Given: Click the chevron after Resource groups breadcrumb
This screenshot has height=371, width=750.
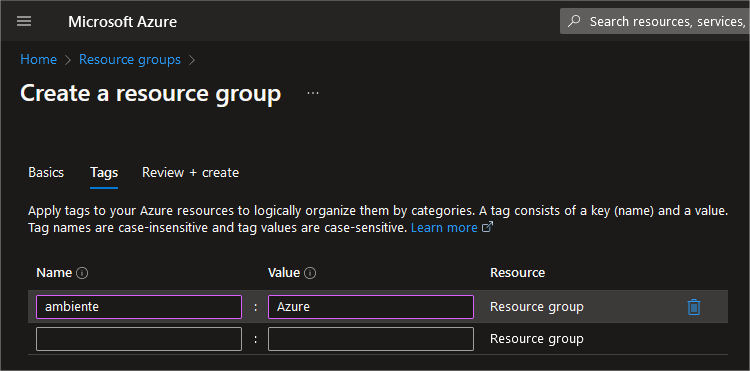Looking at the screenshot, I should tap(192, 60).
